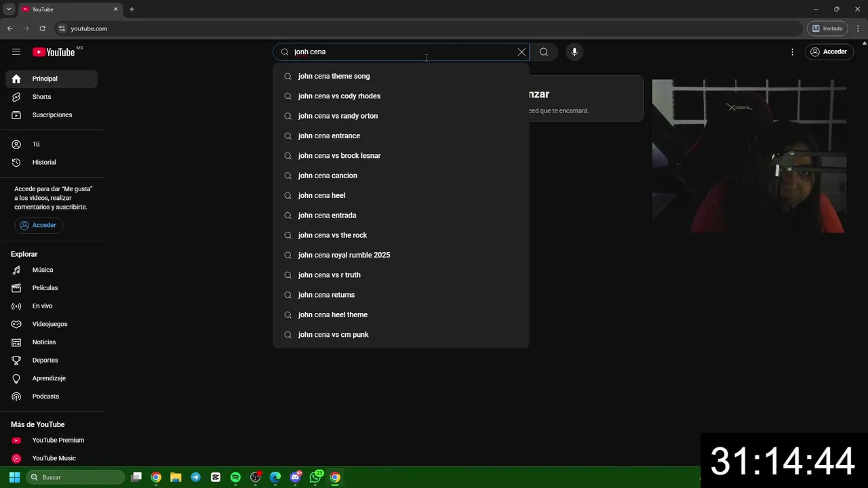Open the Invitado profile button
868x488 pixels.
pos(827,28)
